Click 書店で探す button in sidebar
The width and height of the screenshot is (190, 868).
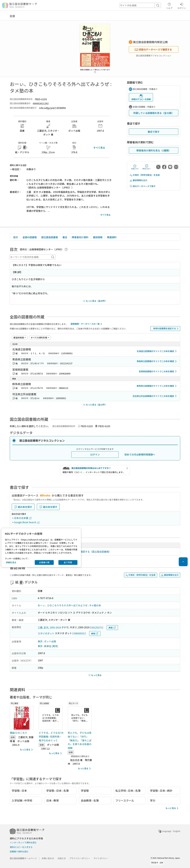[x=153, y=132]
